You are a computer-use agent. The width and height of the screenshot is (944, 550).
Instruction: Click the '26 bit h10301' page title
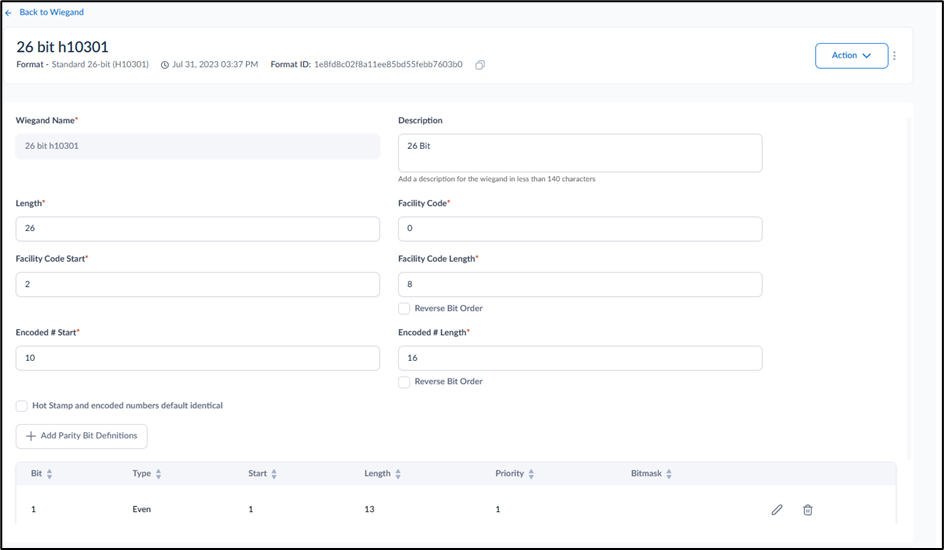point(62,47)
